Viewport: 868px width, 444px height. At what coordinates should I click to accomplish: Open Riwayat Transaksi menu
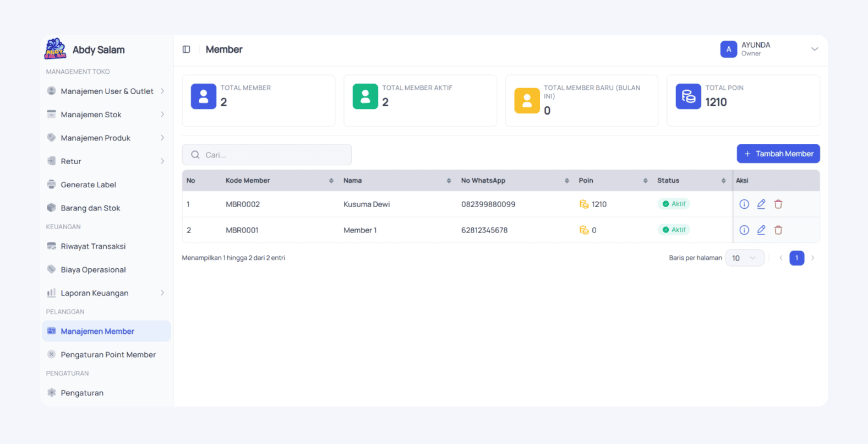106,246
